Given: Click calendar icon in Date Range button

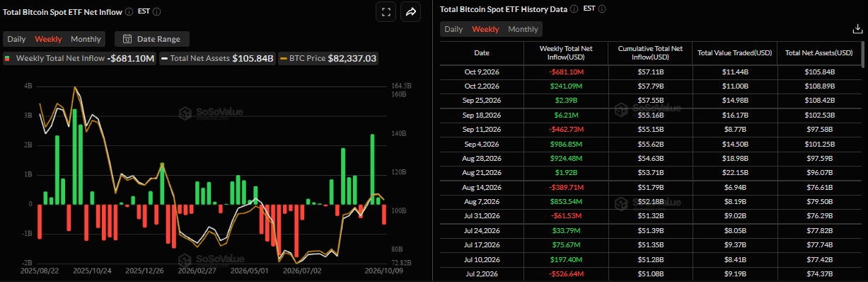Looking at the screenshot, I should [x=127, y=39].
